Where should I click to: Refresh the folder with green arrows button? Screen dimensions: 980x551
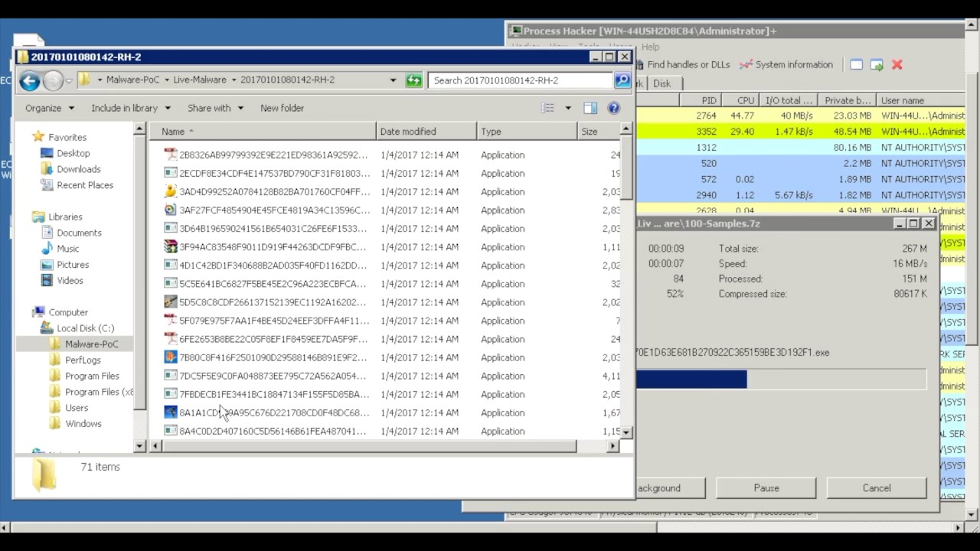(x=413, y=80)
